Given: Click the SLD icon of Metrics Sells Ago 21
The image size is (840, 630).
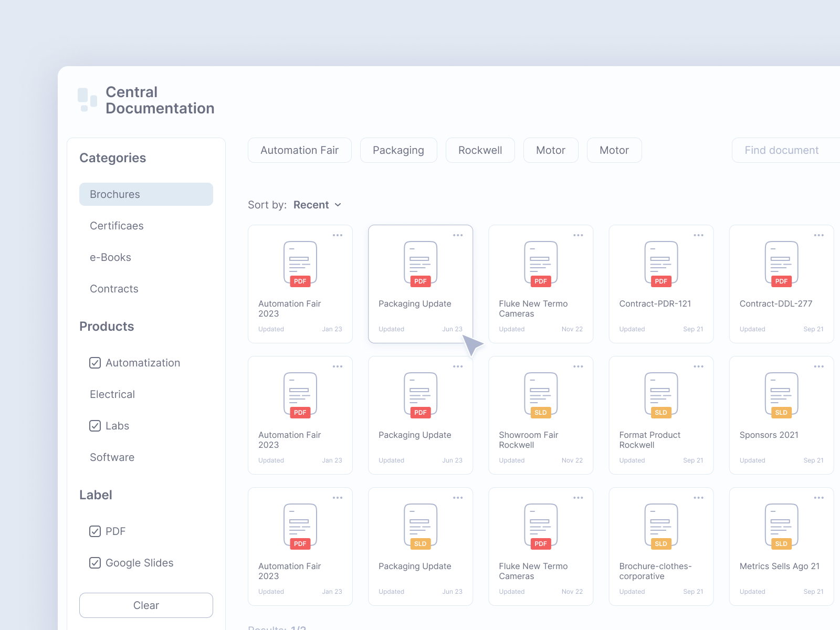Looking at the screenshot, I should coord(781,526).
